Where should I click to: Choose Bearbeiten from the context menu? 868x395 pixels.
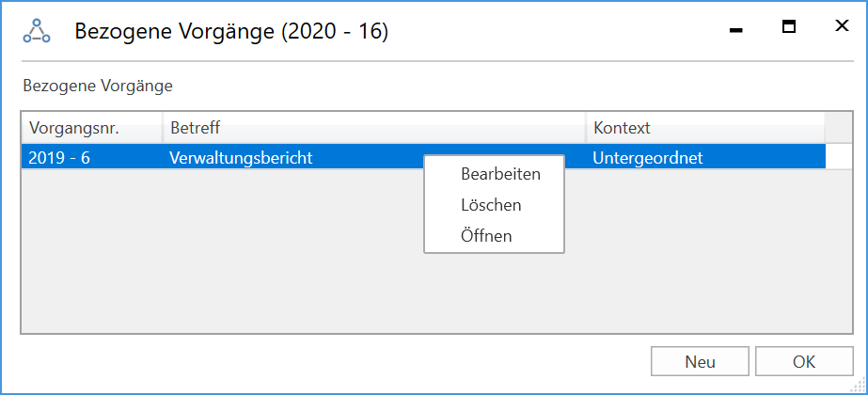500,174
